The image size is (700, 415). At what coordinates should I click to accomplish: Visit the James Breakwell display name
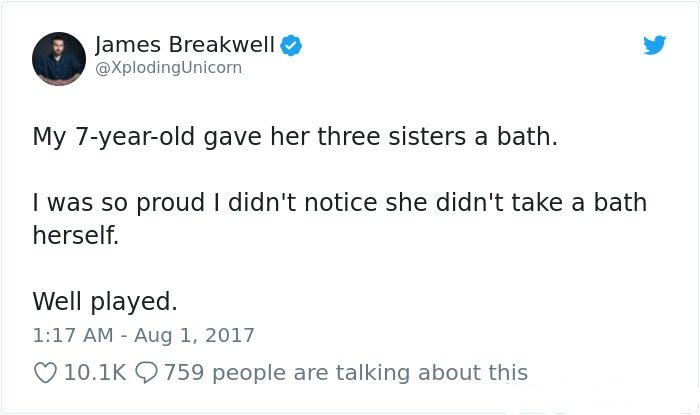tap(185, 45)
